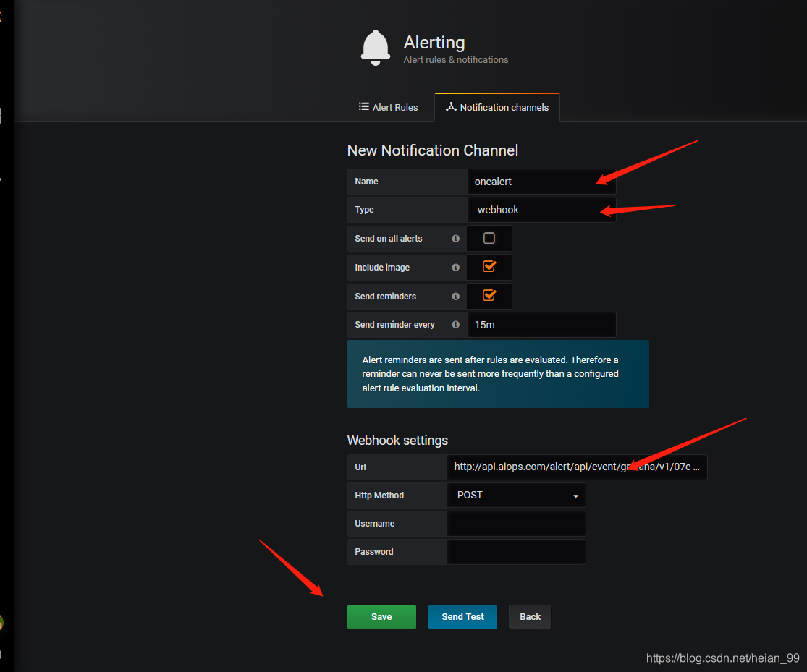
Task: Show info for Send reminder every
Action: (455, 325)
